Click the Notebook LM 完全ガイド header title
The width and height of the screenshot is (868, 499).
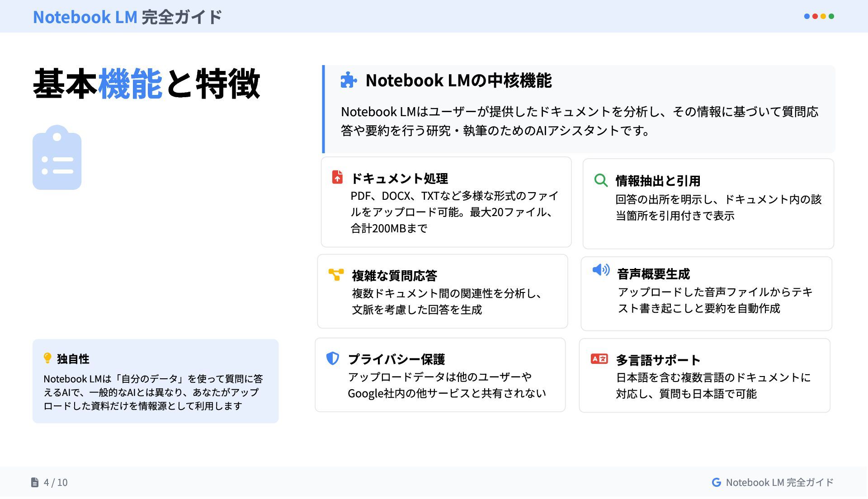pyautogui.click(x=127, y=17)
